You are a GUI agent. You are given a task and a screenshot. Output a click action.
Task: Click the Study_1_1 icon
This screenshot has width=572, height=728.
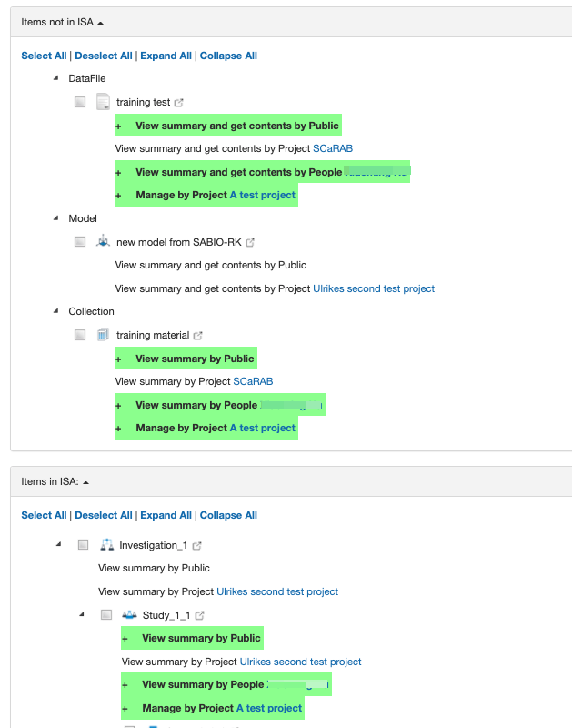[x=129, y=615]
